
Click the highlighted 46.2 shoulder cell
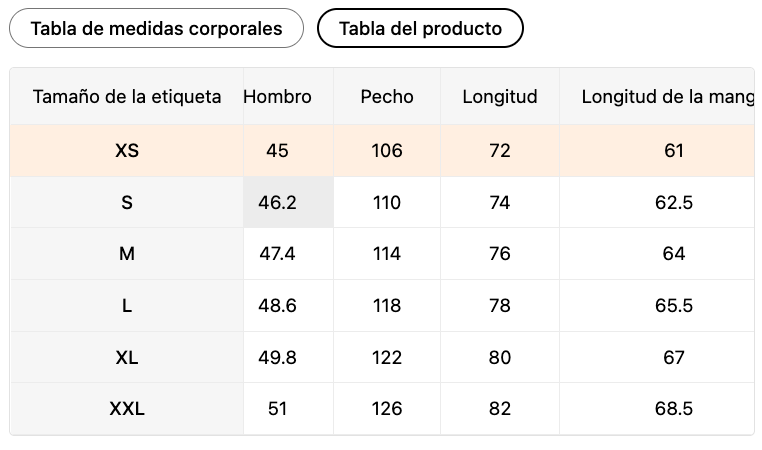pyautogui.click(x=277, y=203)
